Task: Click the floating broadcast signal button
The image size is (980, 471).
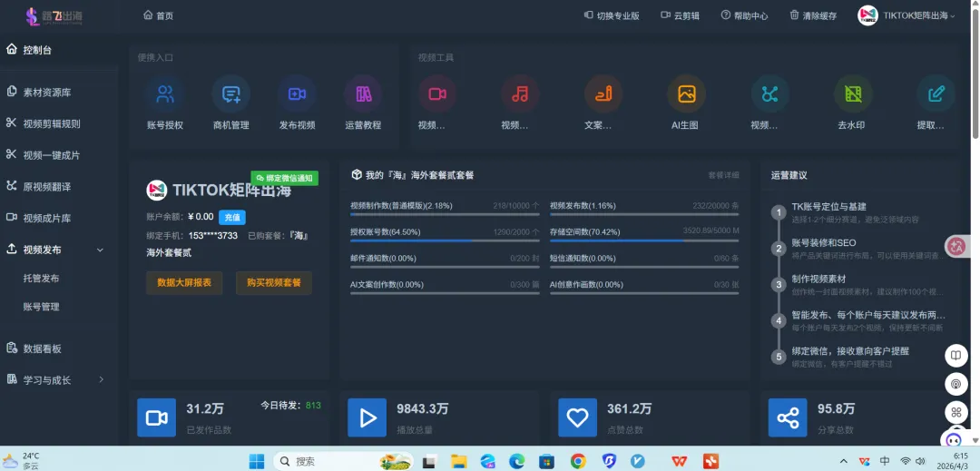Action: [x=955, y=384]
